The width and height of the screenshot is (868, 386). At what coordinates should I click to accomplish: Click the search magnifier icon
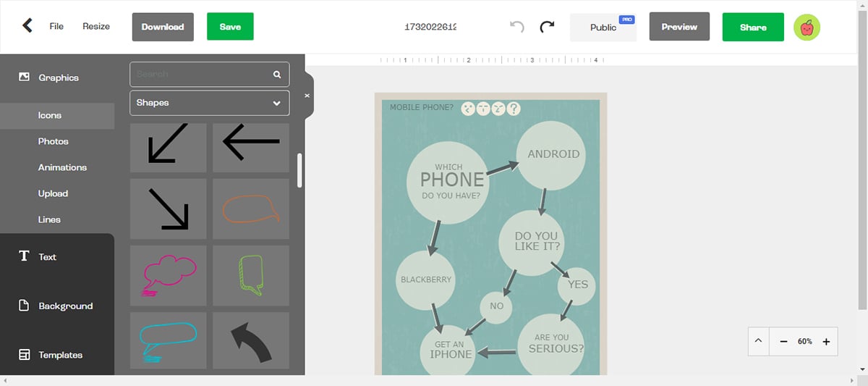click(x=276, y=75)
